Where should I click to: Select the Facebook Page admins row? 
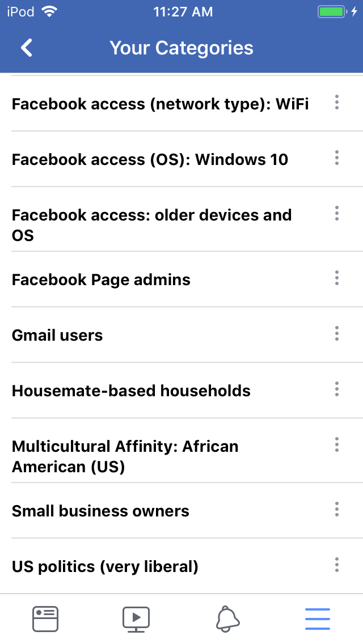(x=101, y=280)
